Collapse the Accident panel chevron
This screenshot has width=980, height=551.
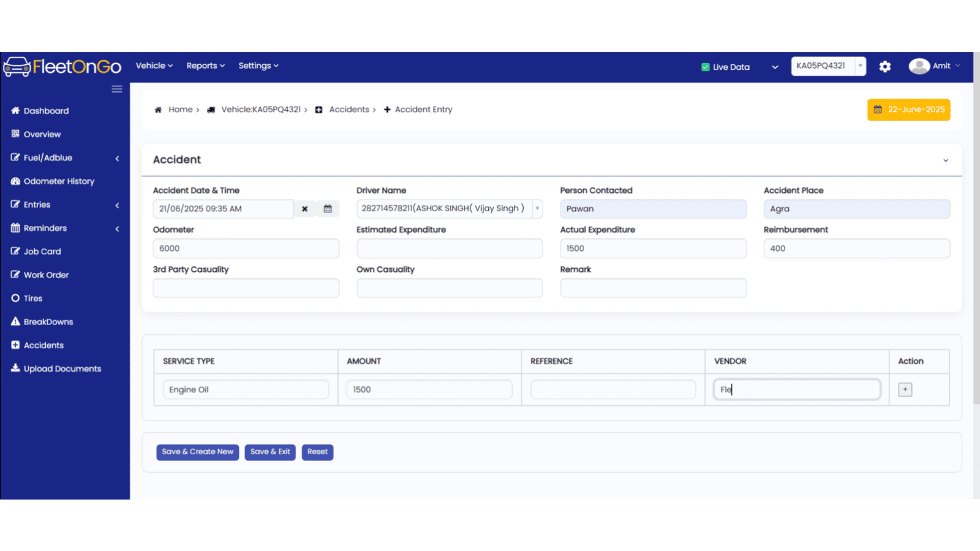pos(946,160)
